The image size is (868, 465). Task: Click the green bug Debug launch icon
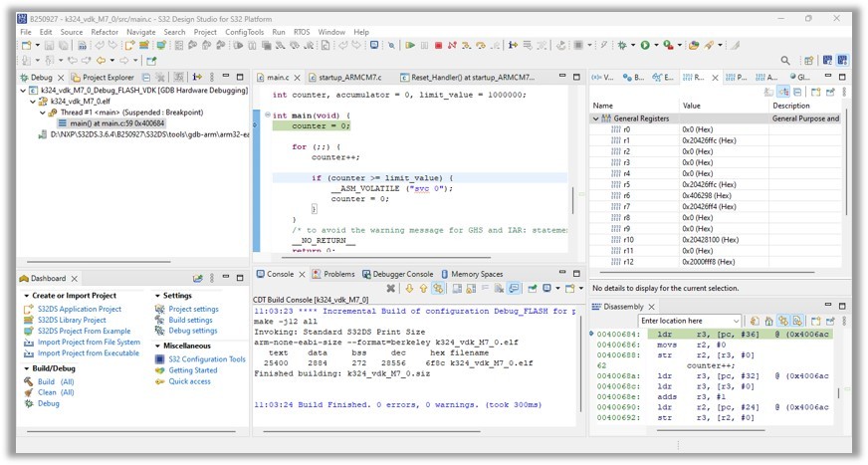[622, 46]
